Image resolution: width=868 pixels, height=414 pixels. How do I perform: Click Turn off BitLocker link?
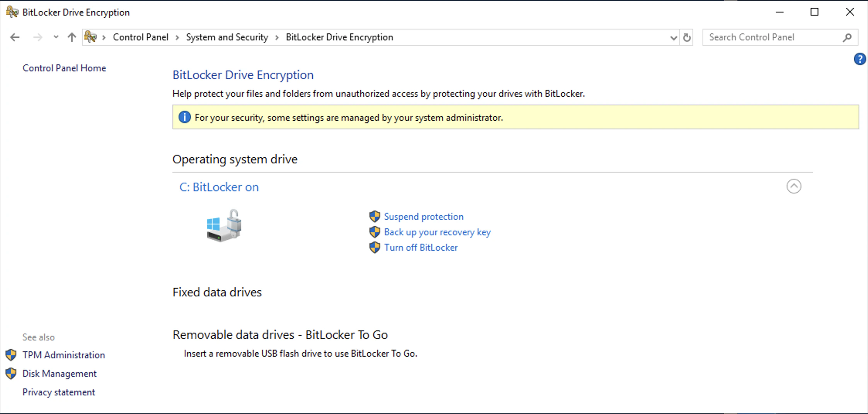pos(420,248)
